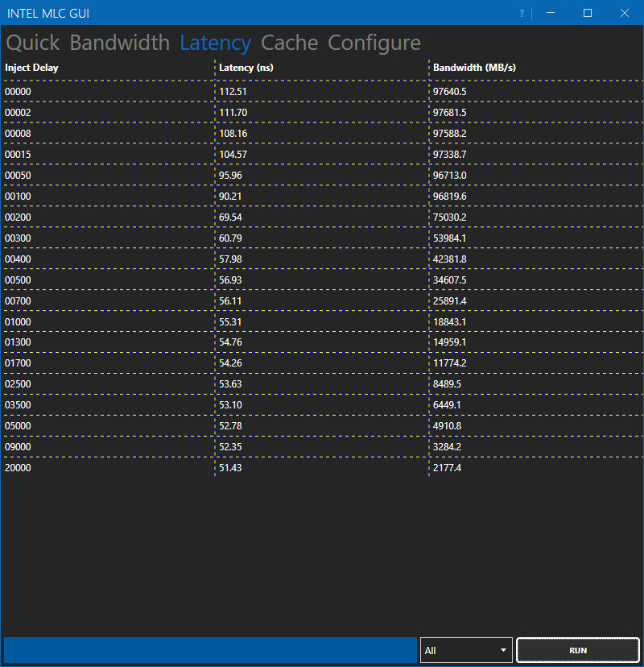The image size is (644, 667).
Task: Select bandwidth value 2177.4
Action: coord(448,467)
